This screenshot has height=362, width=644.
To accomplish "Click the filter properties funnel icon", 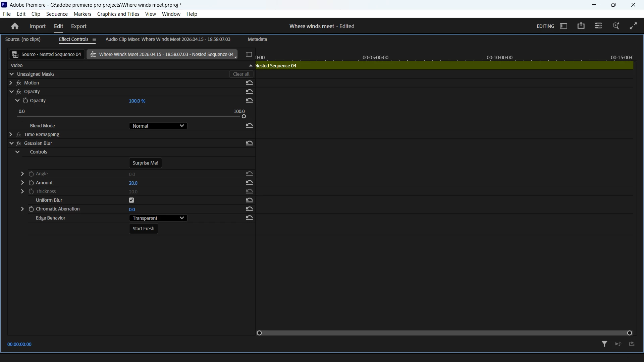I will tap(604, 344).
